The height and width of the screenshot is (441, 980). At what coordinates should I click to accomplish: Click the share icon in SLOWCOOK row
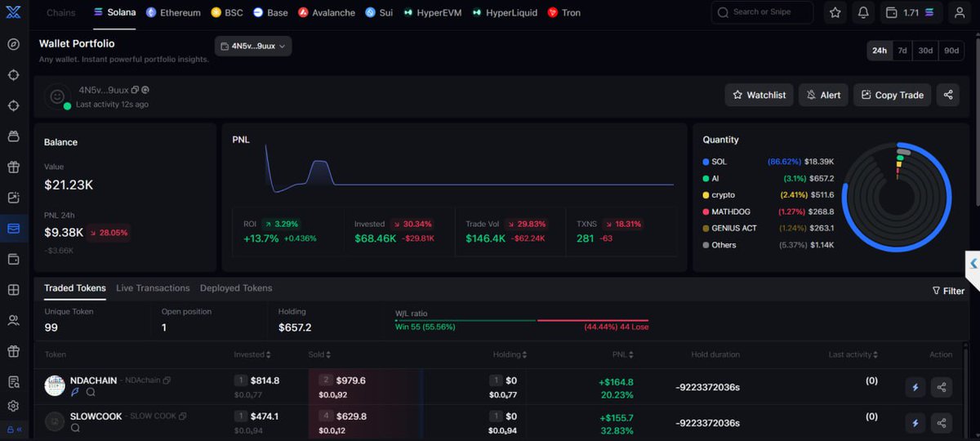tap(942, 423)
